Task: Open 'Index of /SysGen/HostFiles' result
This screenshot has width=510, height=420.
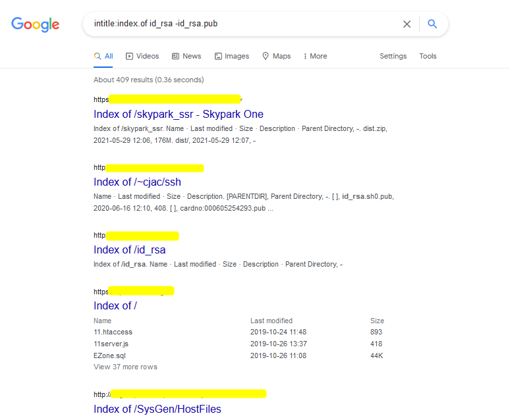Action: click(157, 409)
